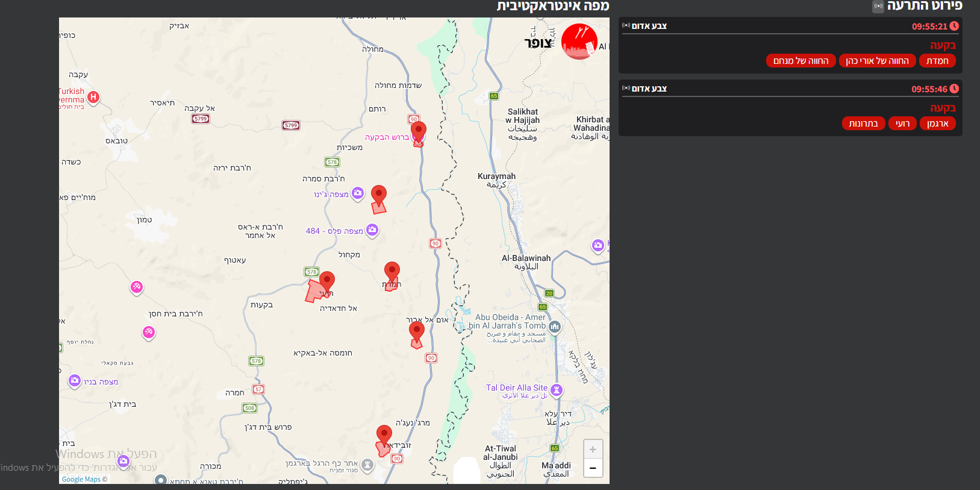Click צבע אדום title of the 09:55:21 alert
This screenshot has height=490, width=980.
(649, 26)
